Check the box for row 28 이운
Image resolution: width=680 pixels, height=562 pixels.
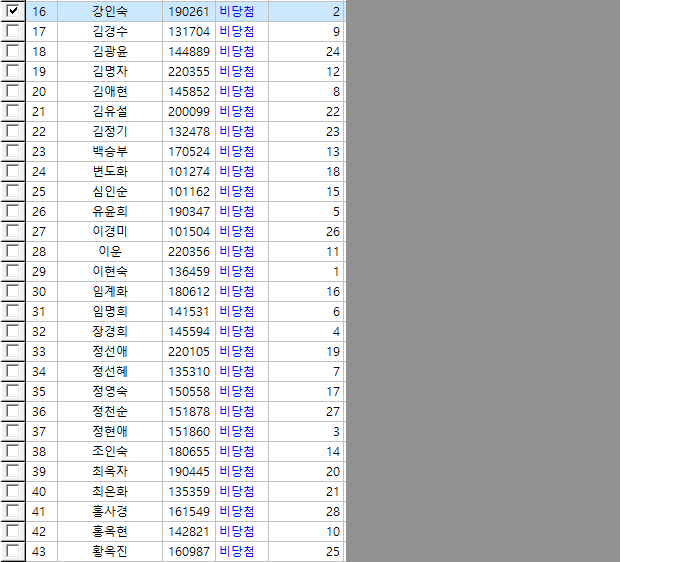[x=13, y=250]
